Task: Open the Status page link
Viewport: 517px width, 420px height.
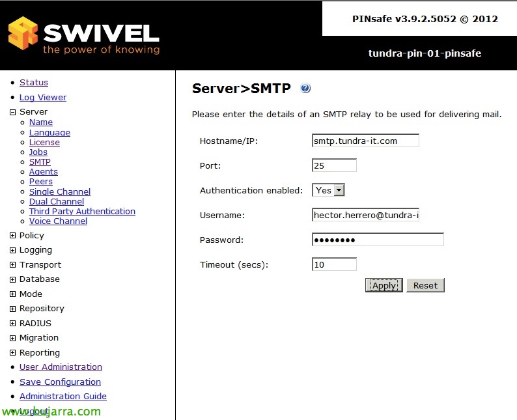Action: pyautogui.click(x=34, y=83)
